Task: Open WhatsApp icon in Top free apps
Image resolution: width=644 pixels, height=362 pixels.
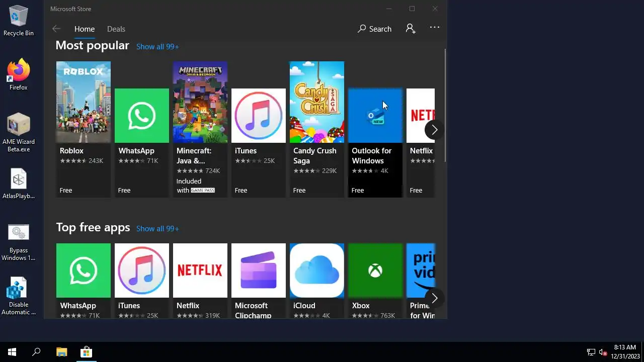Action: 84,270
